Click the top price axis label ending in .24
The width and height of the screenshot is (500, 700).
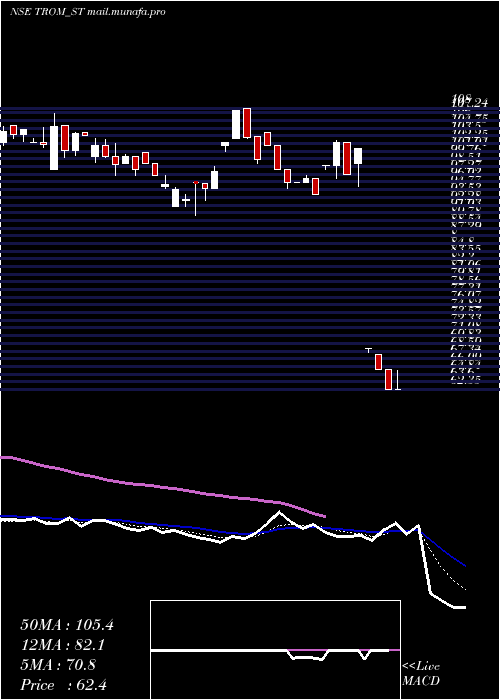coord(469,103)
